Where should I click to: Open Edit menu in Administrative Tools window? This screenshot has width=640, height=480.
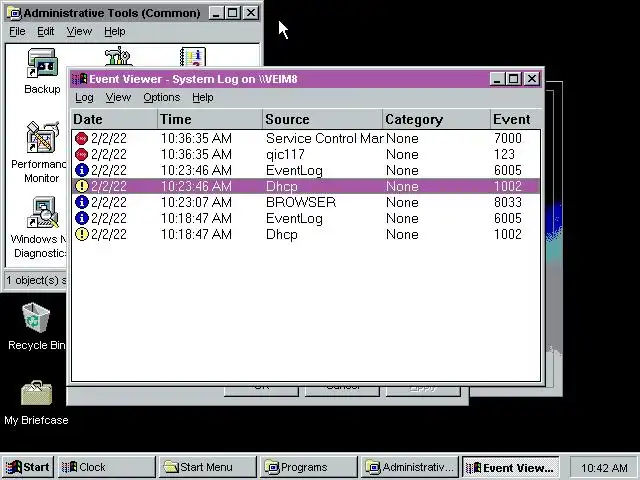click(x=45, y=31)
